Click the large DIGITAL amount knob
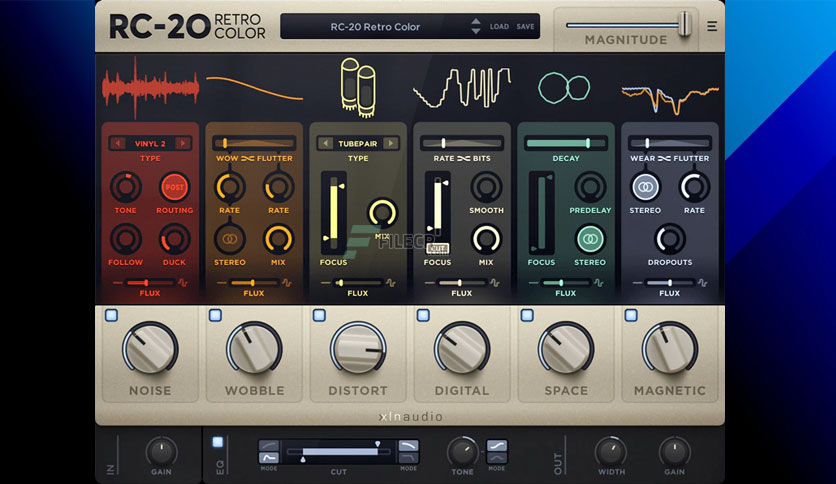836x484 pixels. coord(462,348)
